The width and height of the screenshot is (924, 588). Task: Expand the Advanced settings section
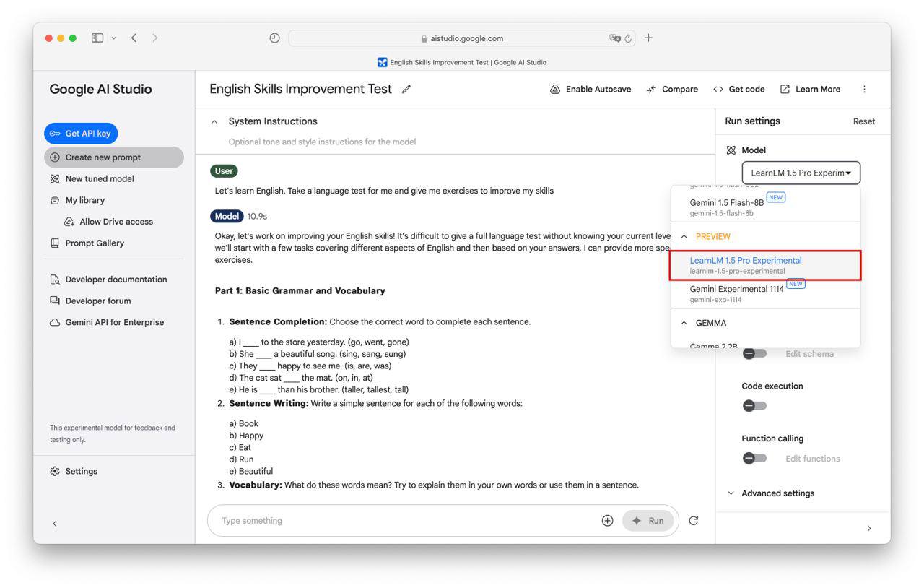(x=771, y=493)
